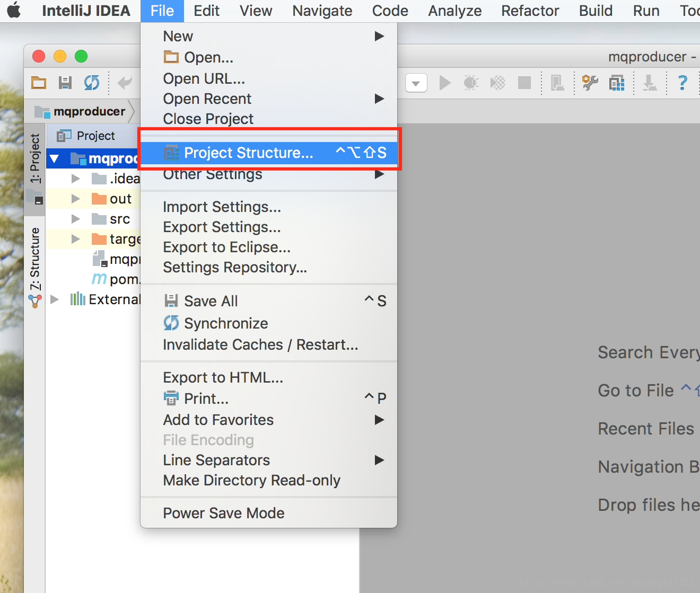The image size is (700, 593).
Task: Open Settings via the wrench toolbar icon
Action: pos(590,83)
